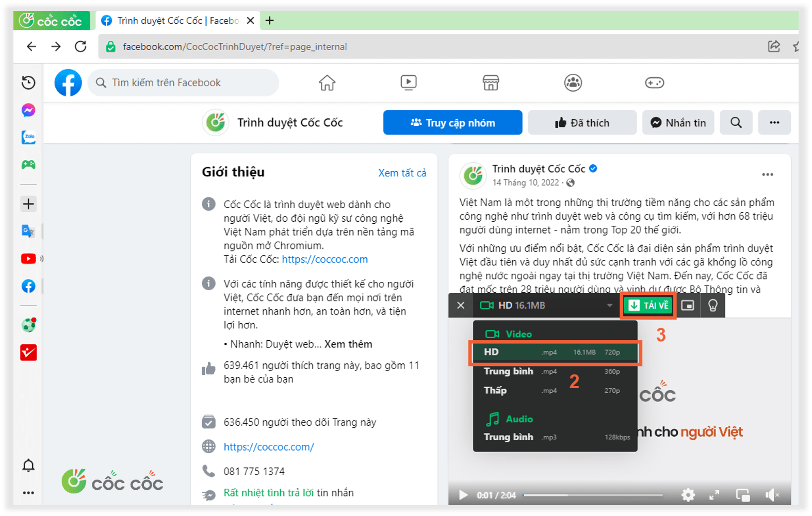The image size is (812, 516).
Task: Open Xem tất cả link
Action: pyautogui.click(x=402, y=173)
